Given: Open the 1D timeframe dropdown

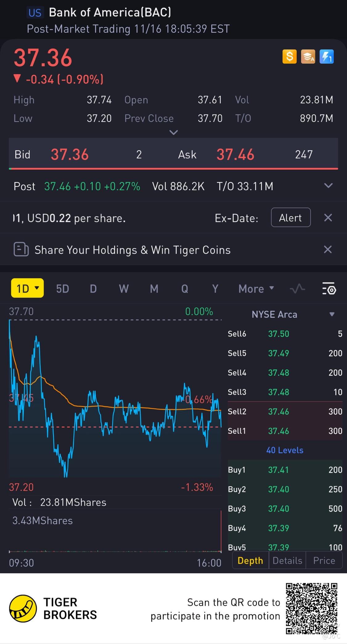Looking at the screenshot, I should point(27,288).
